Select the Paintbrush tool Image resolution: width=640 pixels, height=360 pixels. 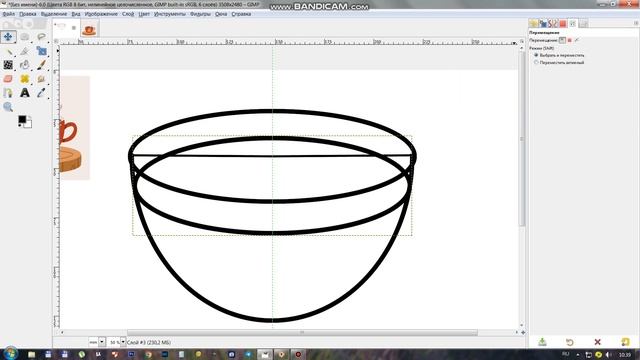coord(41,65)
